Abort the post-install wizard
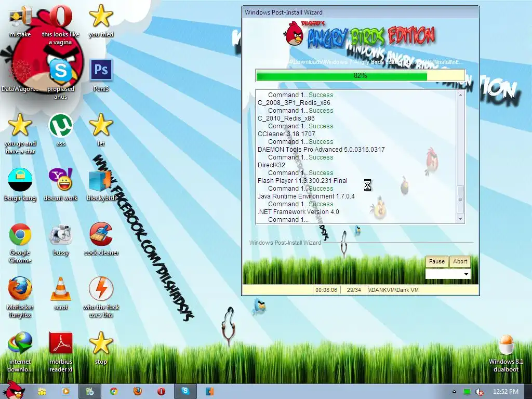The height and width of the screenshot is (399, 532). point(460,261)
